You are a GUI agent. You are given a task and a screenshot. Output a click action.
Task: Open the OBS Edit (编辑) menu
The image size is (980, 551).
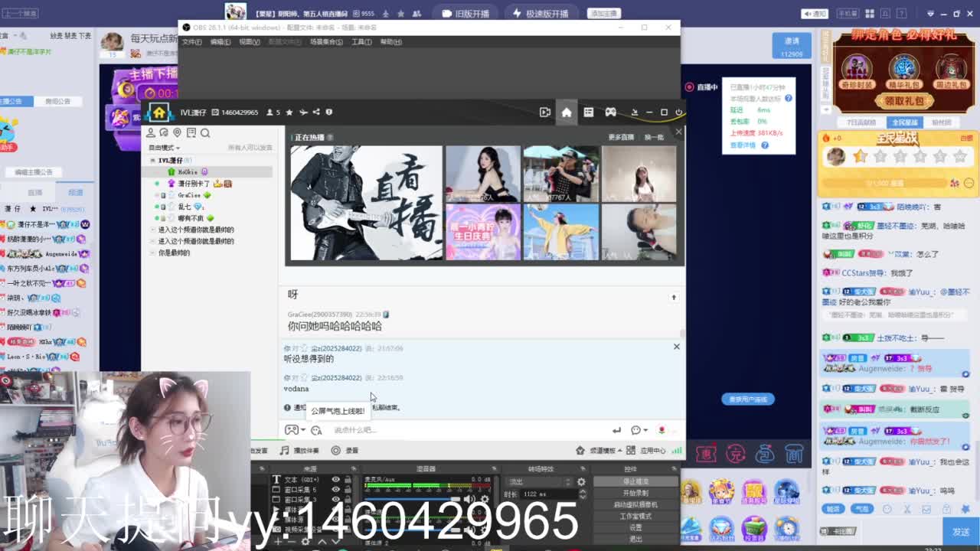coord(220,41)
